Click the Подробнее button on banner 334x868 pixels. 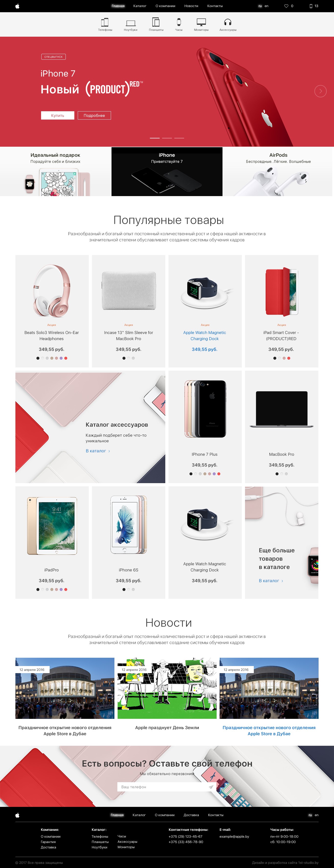point(94,115)
